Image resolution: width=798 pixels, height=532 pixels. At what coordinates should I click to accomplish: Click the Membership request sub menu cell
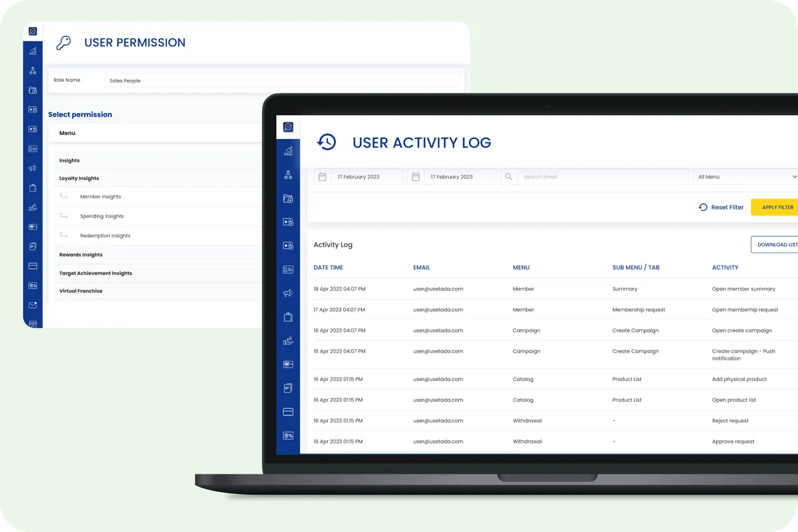click(638, 310)
